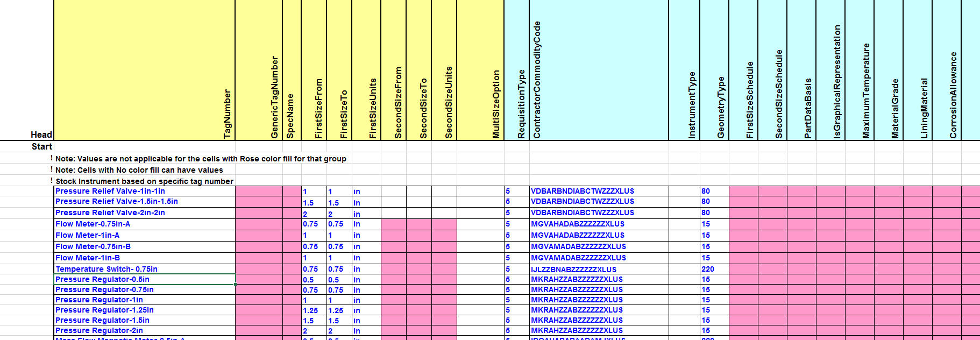The width and height of the screenshot is (980, 340).
Task: Select the MultiSizeOption header cell
Action: pyautogui.click(x=480, y=70)
